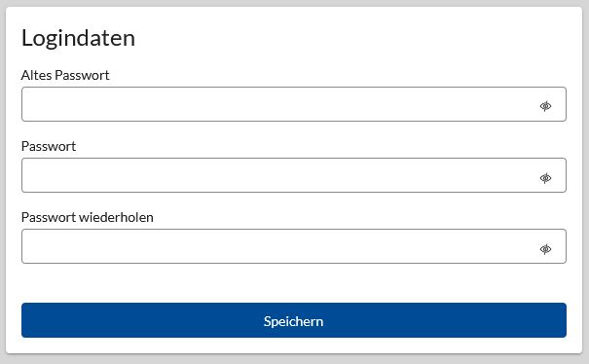Image resolution: width=589 pixels, height=364 pixels.
Task: Click the Passwort wiederholen label
Action: [88, 217]
